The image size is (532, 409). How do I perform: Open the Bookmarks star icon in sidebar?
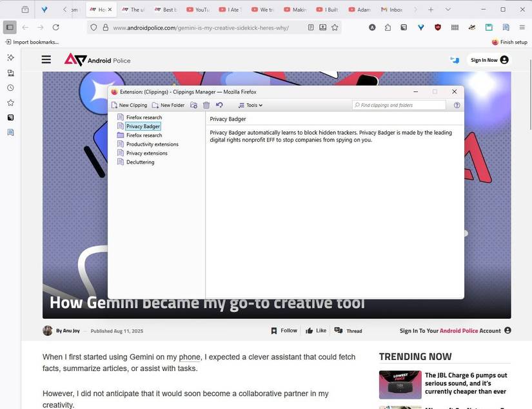(10, 102)
